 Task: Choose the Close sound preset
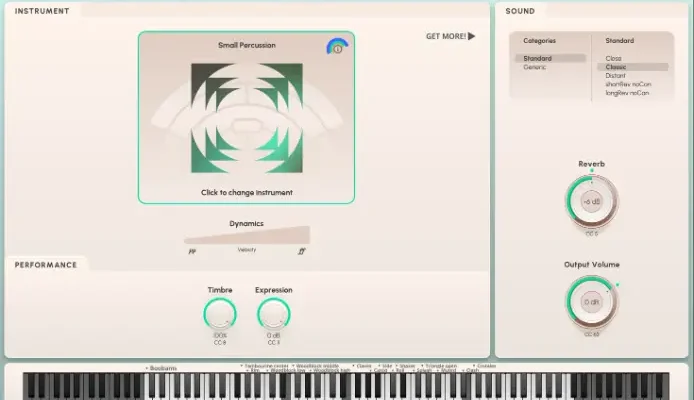pyautogui.click(x=613, y=58)
